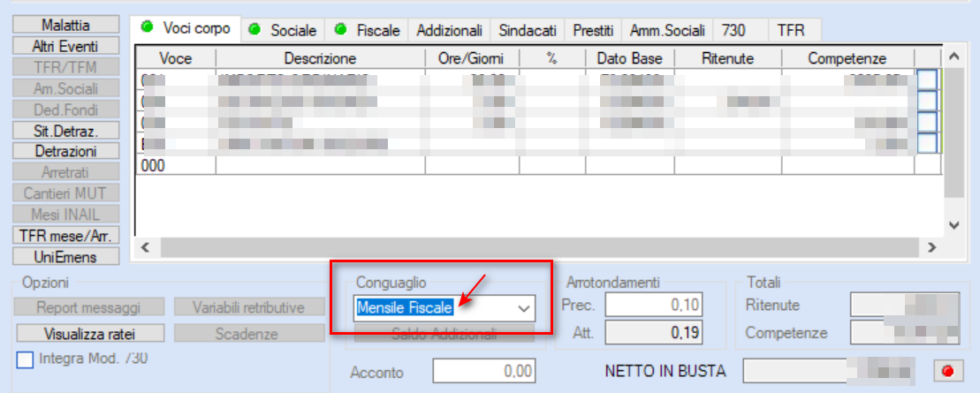The image size is (980, 393).
Task: Click the Acconto amount field
Action: click(483, 372)
